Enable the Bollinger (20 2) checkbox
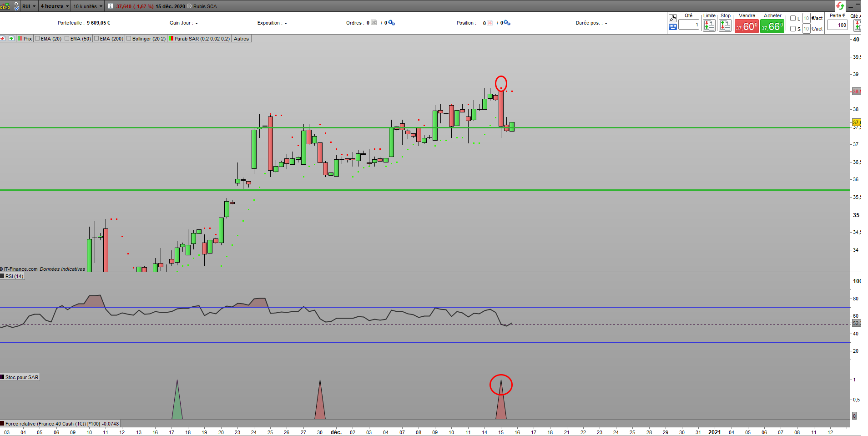The width and height of the screenshot is (868, 436). coord(129,39)
